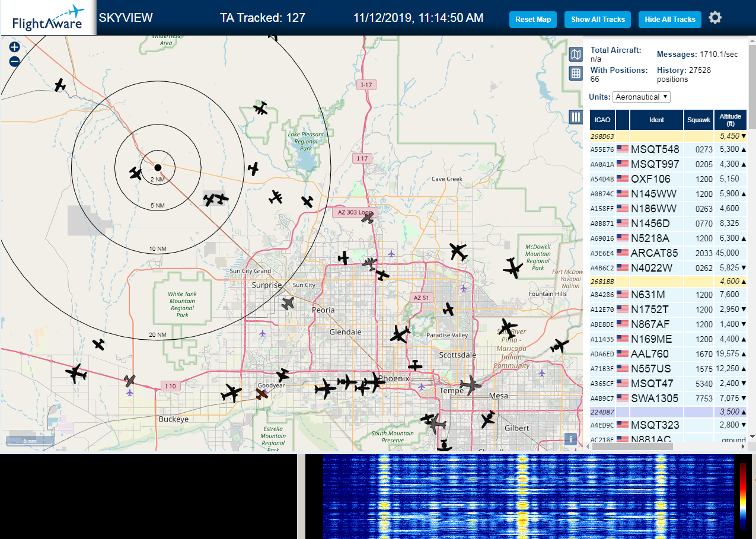
Task: Select yellow row with ICAO 2681BB
Action: coord(668,282)
